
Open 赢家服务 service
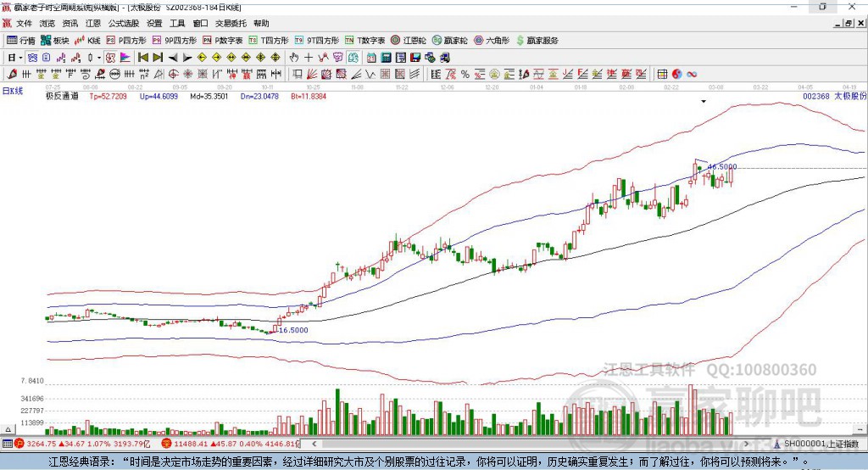(x=537, y=41)
